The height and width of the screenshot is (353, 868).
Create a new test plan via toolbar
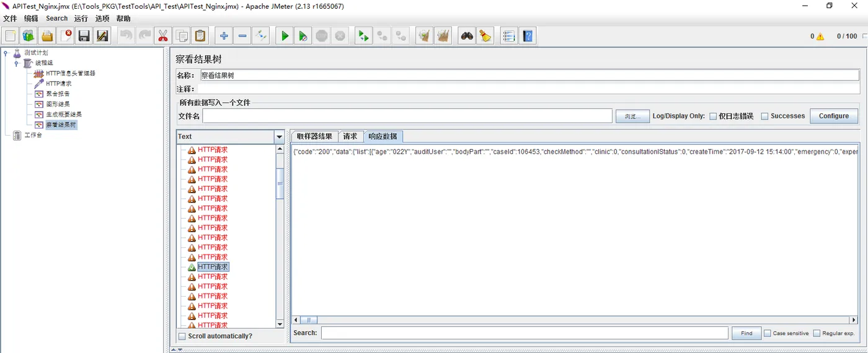click(11, 36)
